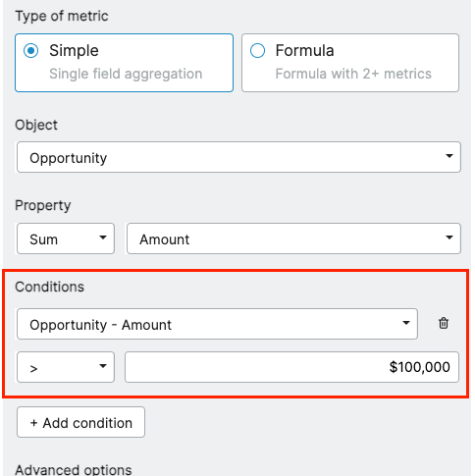Choose the Formula with 2+ metrics card
This screenshot has height=476, width=475.
tap(350, 63)
